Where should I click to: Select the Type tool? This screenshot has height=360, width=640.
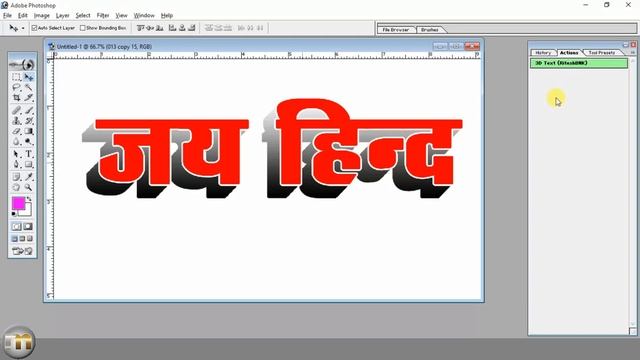point(29,154)
